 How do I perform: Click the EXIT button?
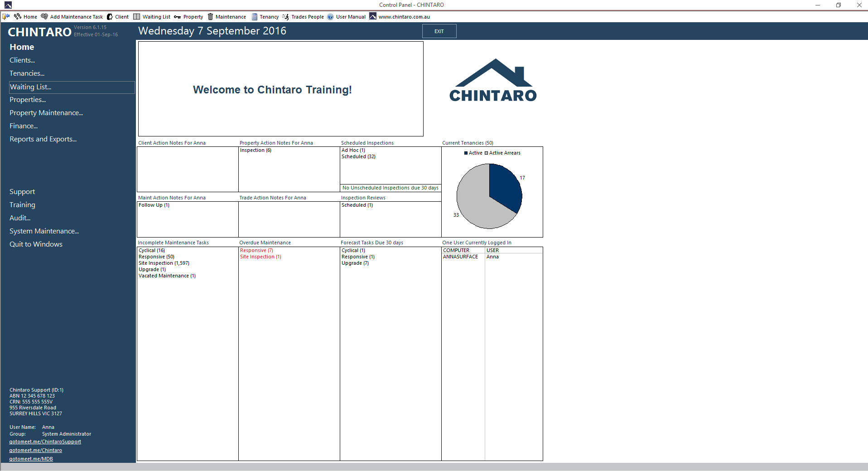click(439, 31)
